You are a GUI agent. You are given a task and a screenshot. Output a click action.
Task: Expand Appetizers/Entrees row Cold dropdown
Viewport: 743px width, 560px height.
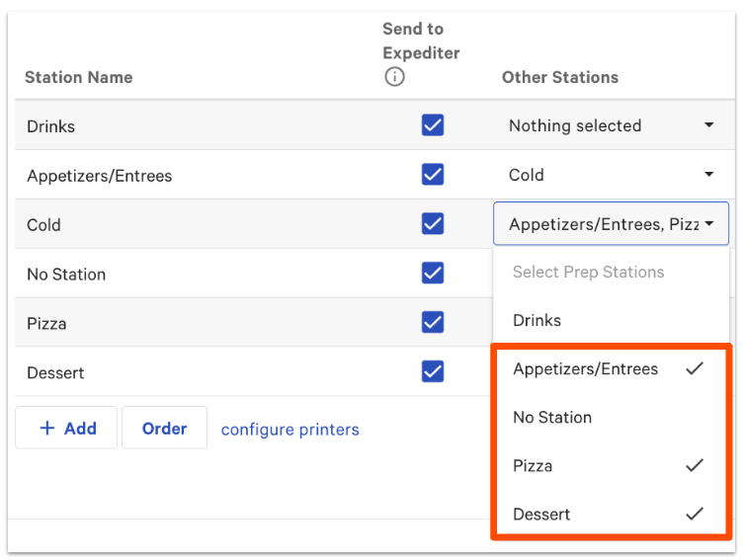coord(610,175)
